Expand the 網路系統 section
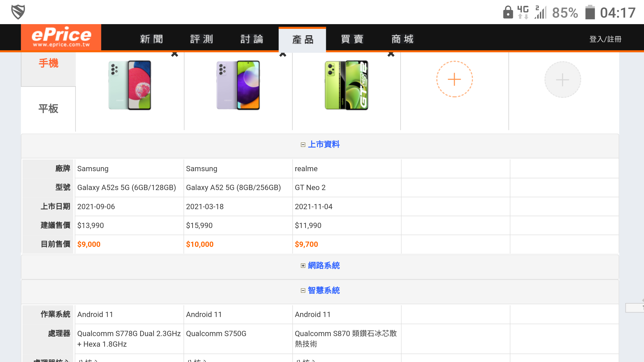The height and width of the screenshot is (362, 644). point(320,265)
